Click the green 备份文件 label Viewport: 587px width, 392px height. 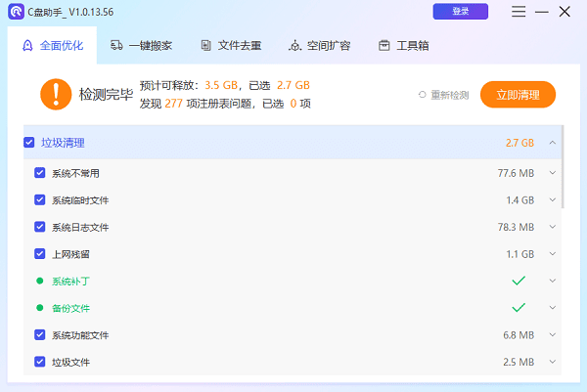(x=70, y=308)
